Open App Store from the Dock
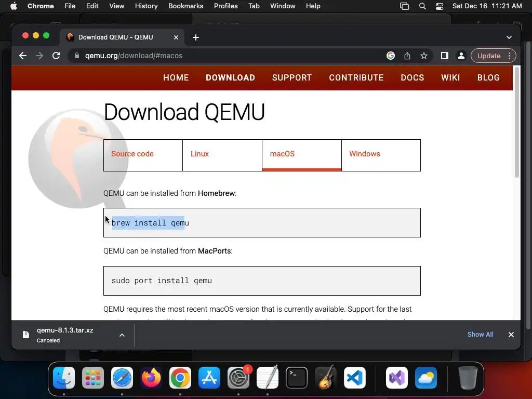The image size is (532, 399). click(209, 378)
